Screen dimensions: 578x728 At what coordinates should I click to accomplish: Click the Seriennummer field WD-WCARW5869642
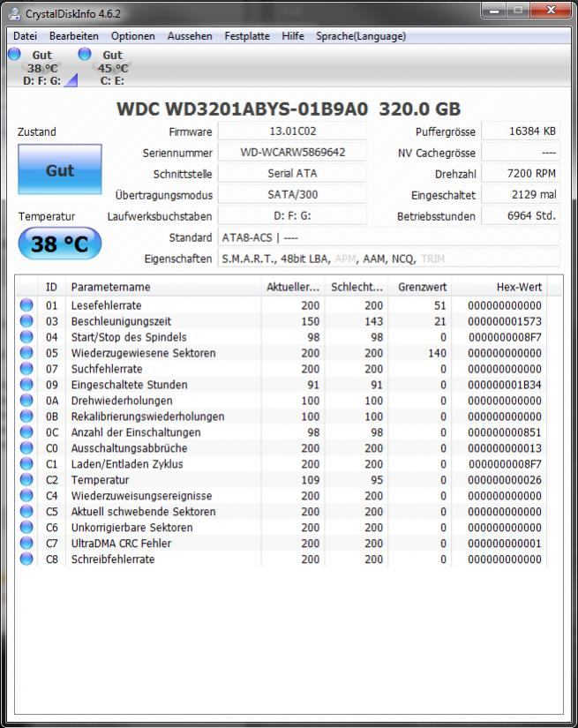tap(292, 153)
